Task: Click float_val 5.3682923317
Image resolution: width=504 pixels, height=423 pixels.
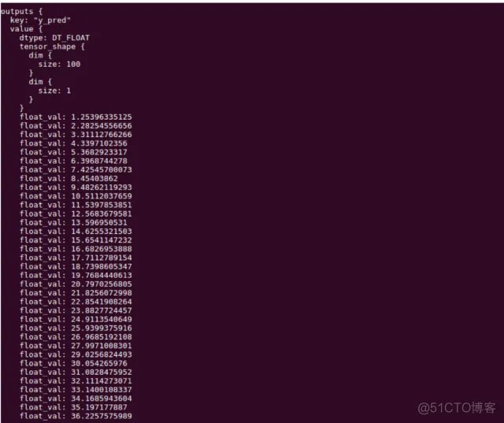Action: coord(73,152)
